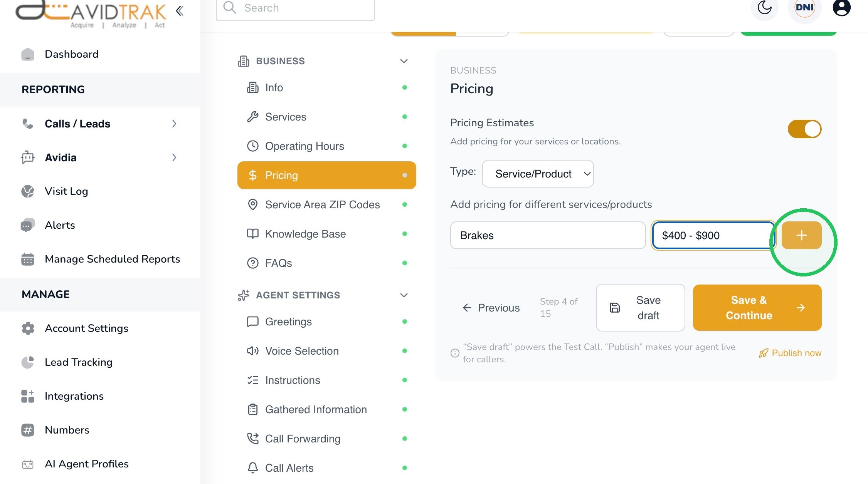Viewport: 868px width, 484px height.
Task: Click the Dashboard home icon
Action: click(28, 54)
